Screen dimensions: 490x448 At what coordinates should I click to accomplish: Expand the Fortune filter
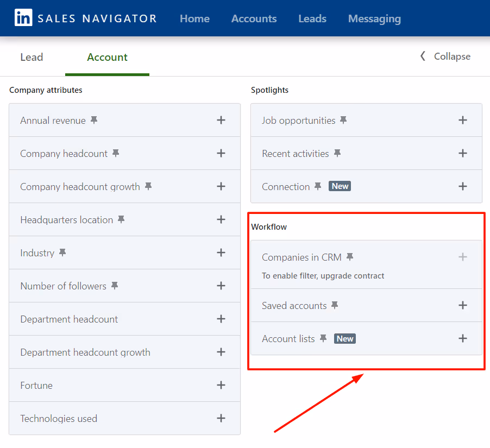click(221, 385)
